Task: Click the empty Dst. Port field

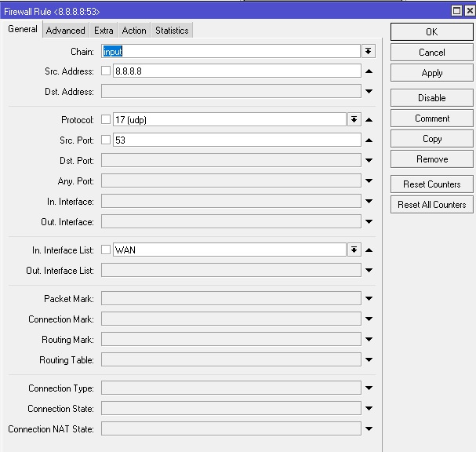Action: point(231,160)
